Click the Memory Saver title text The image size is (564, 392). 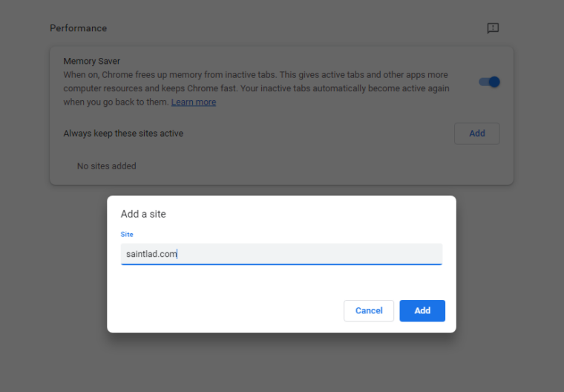coord(91,62)
